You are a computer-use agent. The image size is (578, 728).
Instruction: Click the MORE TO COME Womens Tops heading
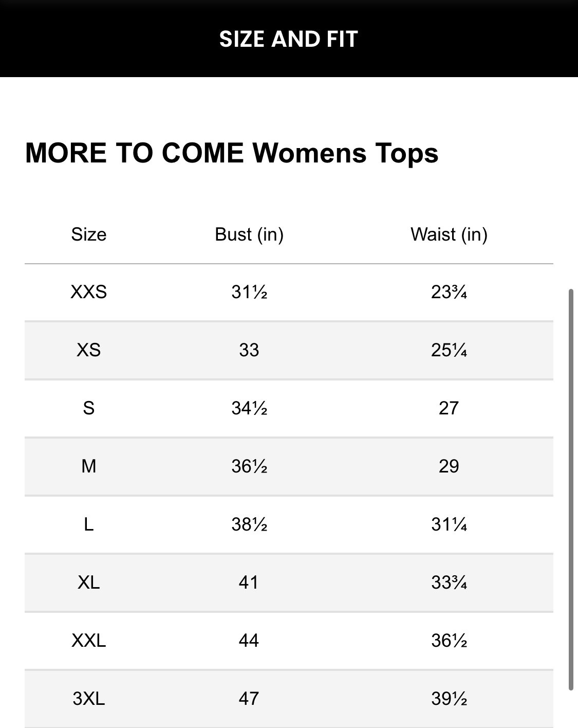click(x=232, y=153)
